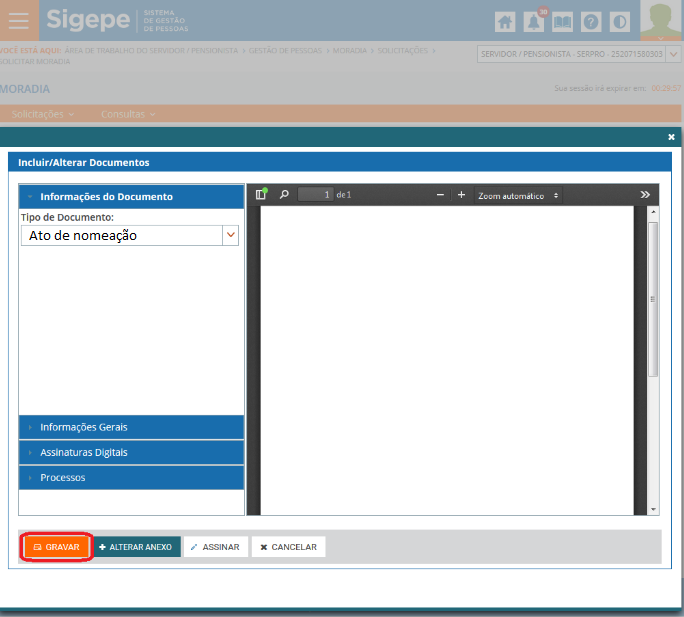Click the Sigepe logo
The width and height of the screenshot is (684, 617).
coord(88,20)
